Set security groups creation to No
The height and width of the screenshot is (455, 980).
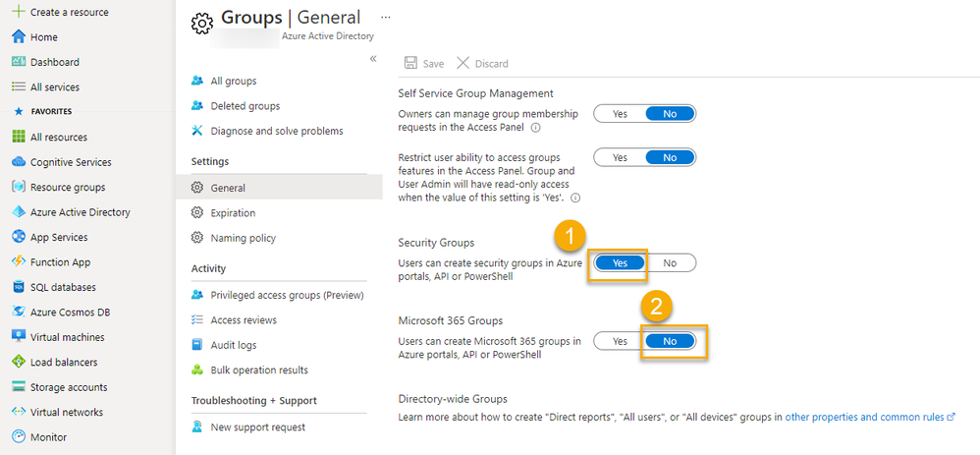click(670, 263)
